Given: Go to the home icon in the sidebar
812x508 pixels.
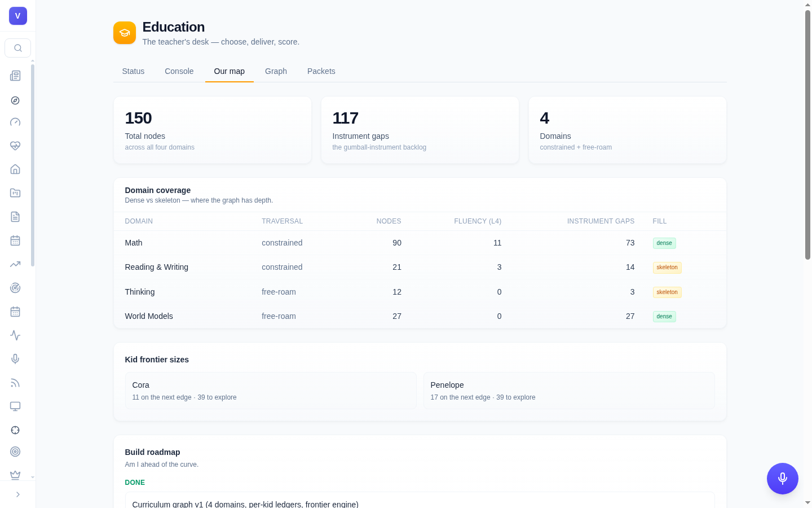Looking at the screenshot, I should click(x=15, y=169).
